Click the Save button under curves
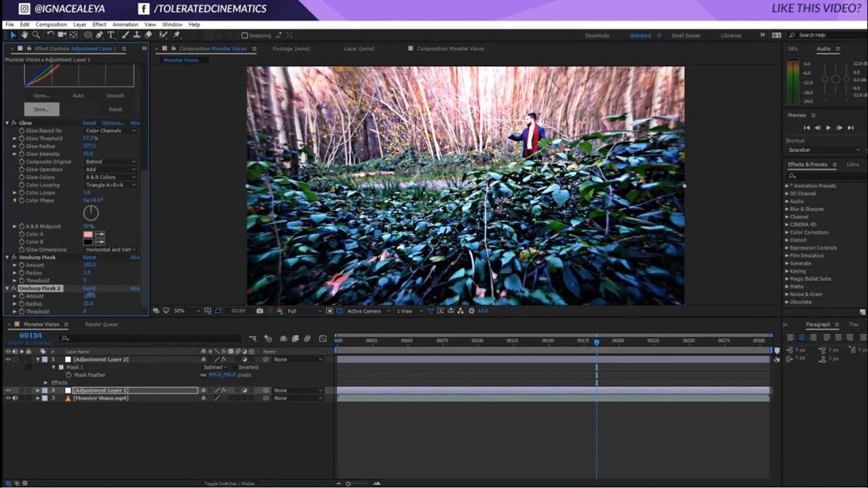This screenshot has width=868, height=488. coord(41,109)
